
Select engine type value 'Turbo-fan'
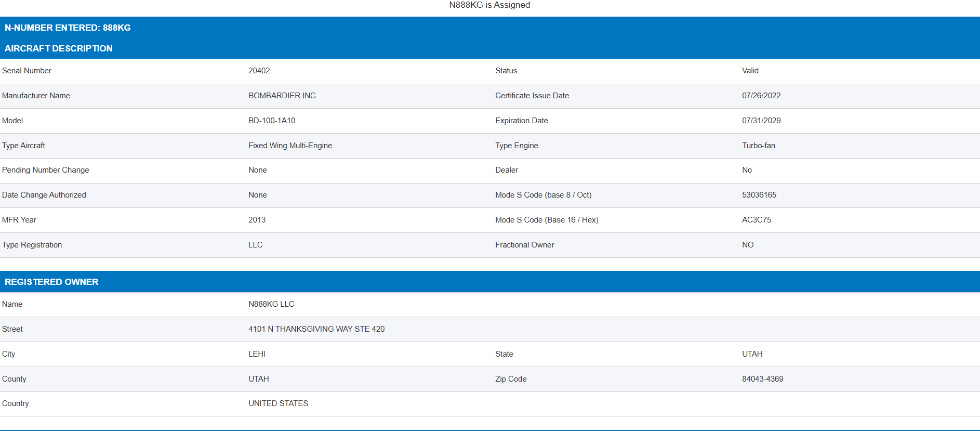759,146
